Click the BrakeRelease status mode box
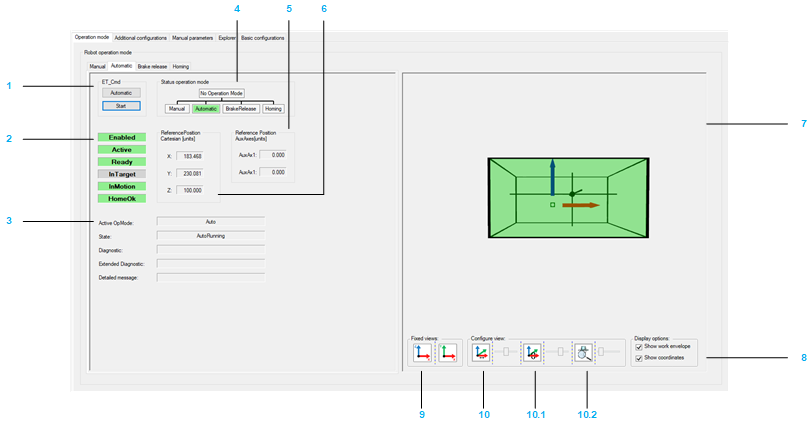Viewport: 812px width, 426px height. [240, 108]
